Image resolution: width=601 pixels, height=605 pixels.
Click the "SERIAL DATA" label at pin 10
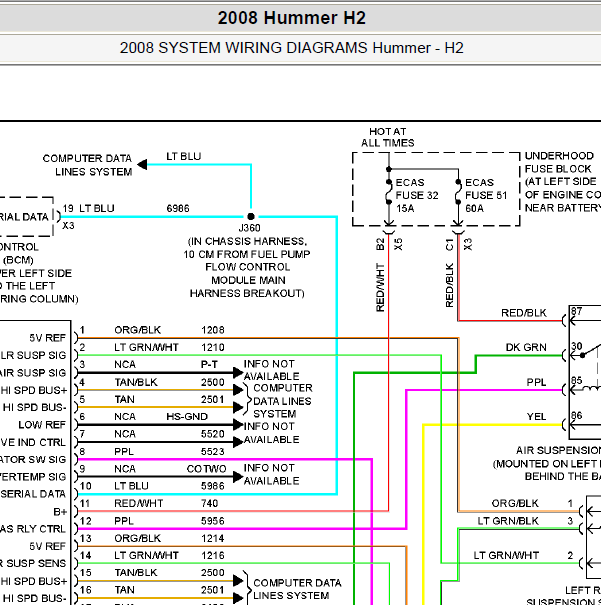pyautogui.click(x=33, y=494)
